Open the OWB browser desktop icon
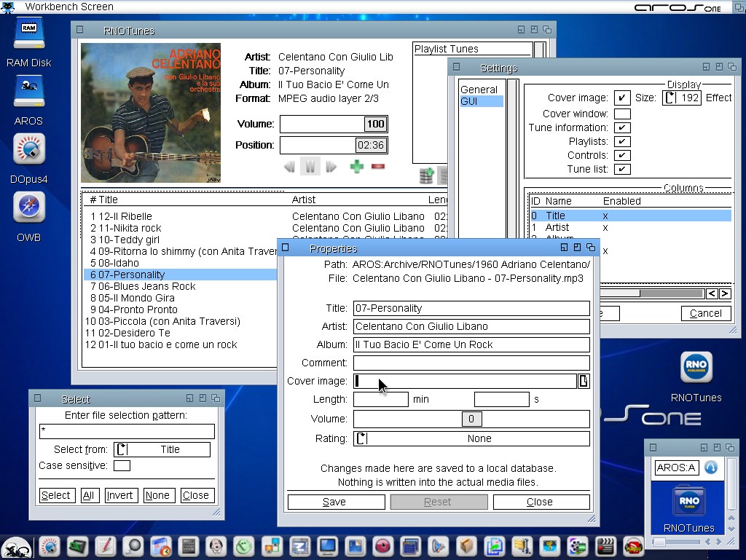The height and width of the screenshot is (560, 746). tap(29, 208)
